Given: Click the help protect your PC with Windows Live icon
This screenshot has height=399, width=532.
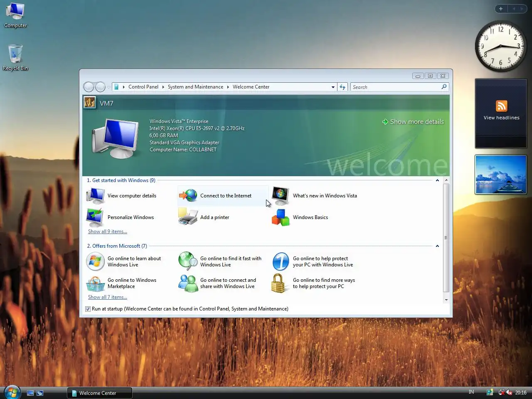Looking at the screenshot, I should click(x=281, y=262).
